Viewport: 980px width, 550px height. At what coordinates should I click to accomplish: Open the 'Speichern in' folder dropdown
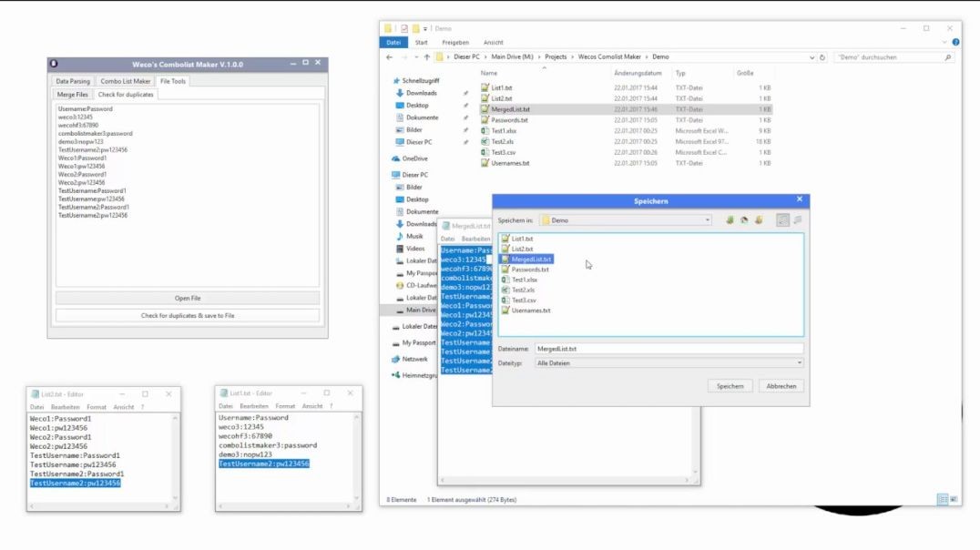tap(626, 220)
